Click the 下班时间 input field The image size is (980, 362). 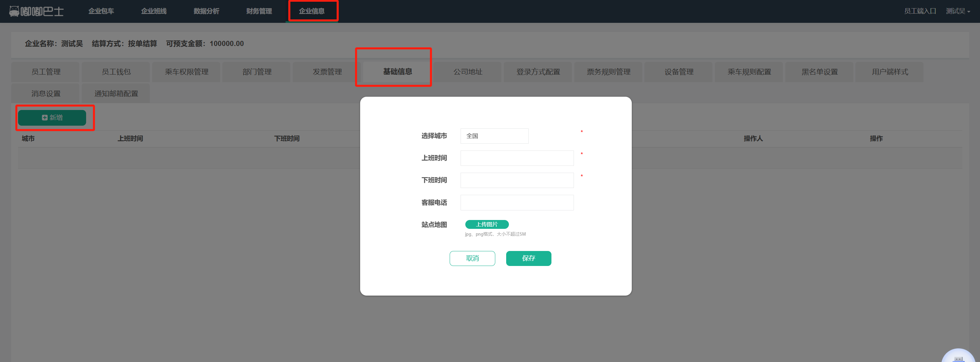(x=517, y=180)
